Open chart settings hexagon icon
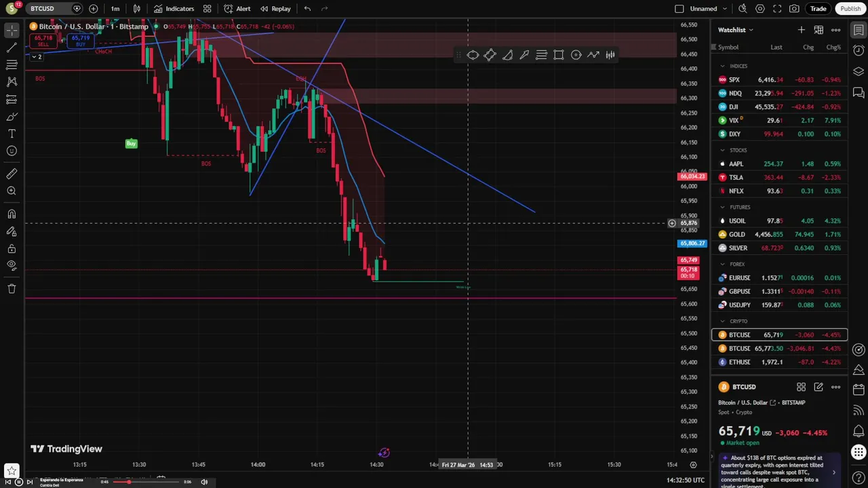 pos(760,9)
